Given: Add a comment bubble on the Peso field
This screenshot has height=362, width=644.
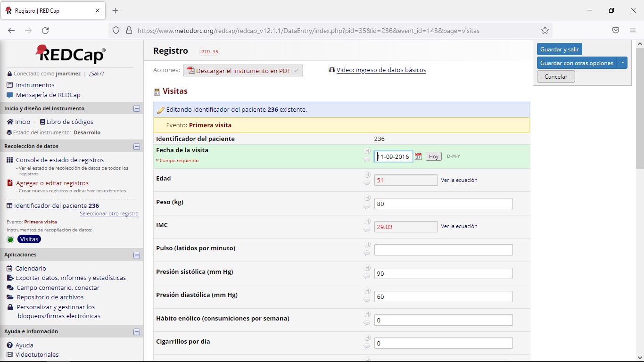Looking at the screenshot, I should click(367, 206).
